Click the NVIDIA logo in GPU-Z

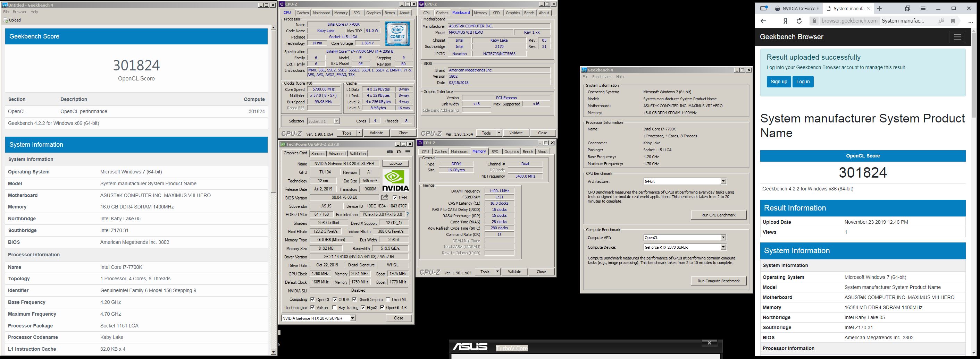click(396, 181)
